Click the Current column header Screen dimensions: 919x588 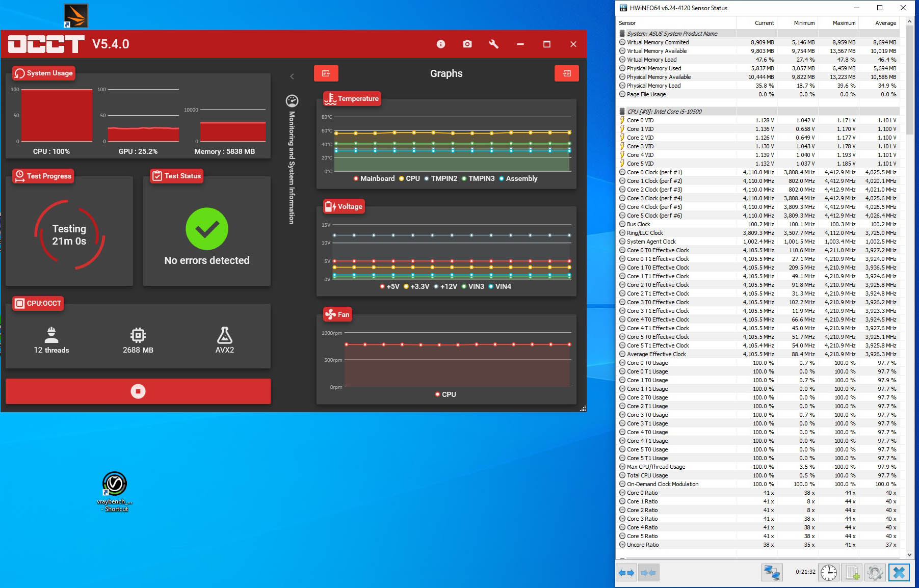tap(757, 23)
